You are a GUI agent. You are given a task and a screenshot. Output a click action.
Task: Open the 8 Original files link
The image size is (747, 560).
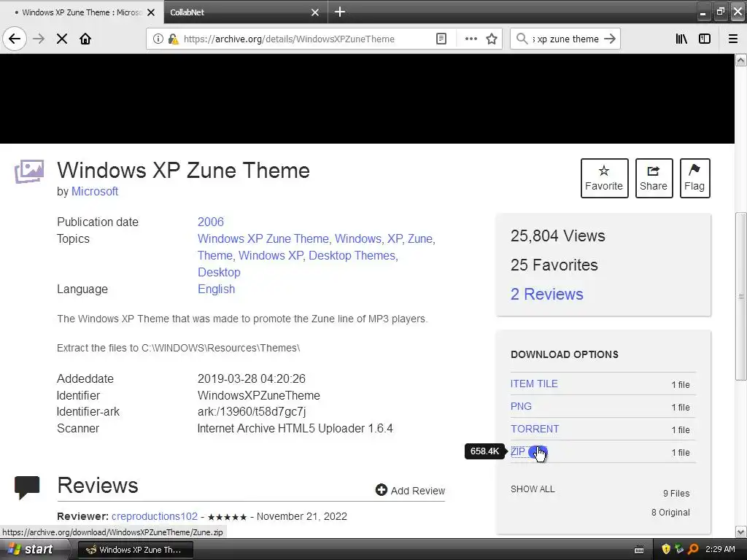point(670,513)
